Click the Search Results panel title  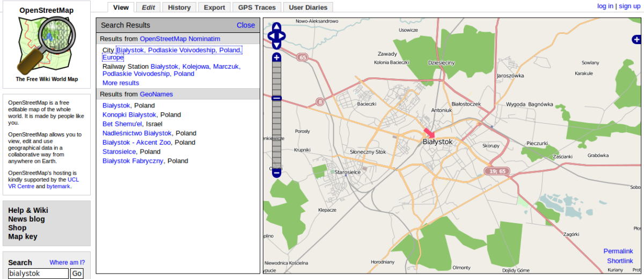(126, 25)
